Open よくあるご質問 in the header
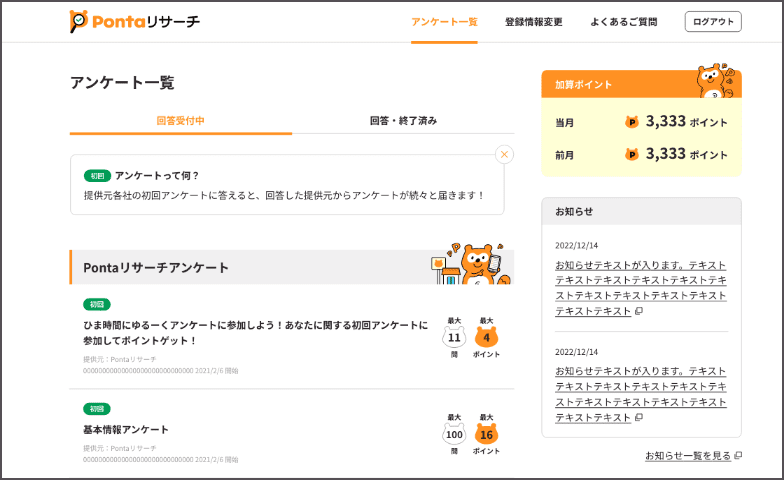The image size is (784, 480). (x=624, y=22)
